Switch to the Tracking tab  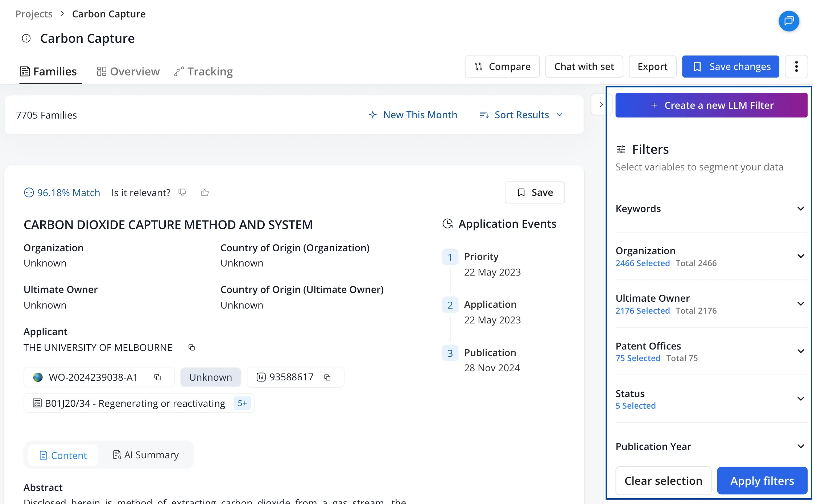[203, 71]
